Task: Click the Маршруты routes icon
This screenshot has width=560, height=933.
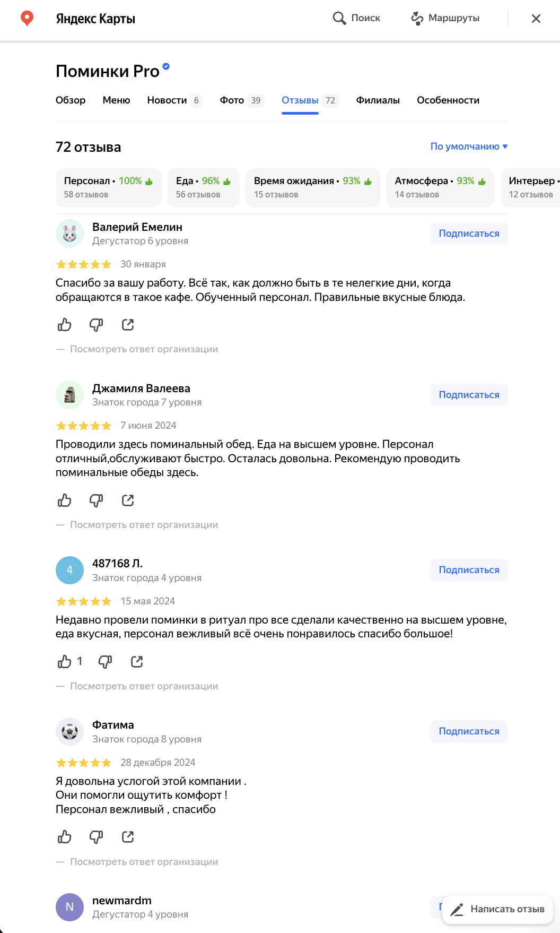Action: tap(417, 19)
